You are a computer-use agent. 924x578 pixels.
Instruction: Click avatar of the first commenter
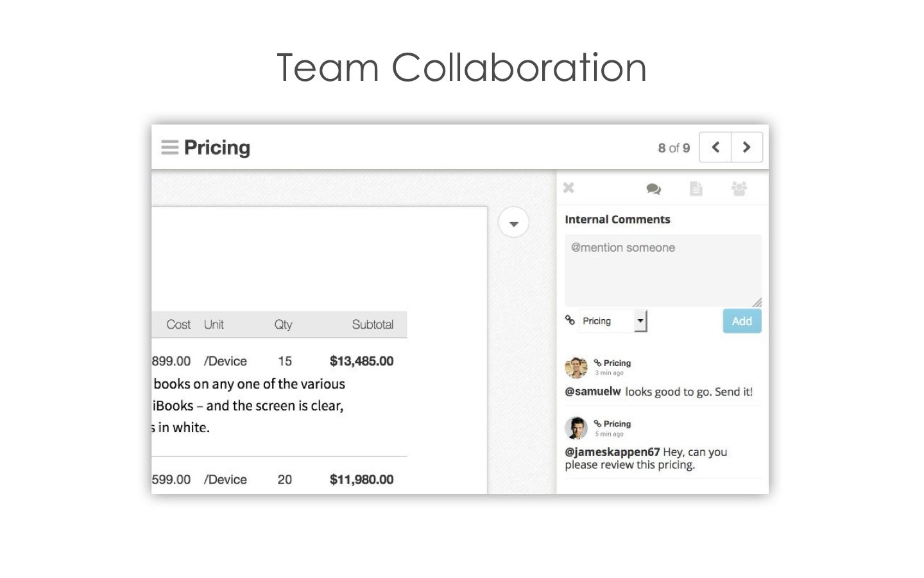point(576,367)
